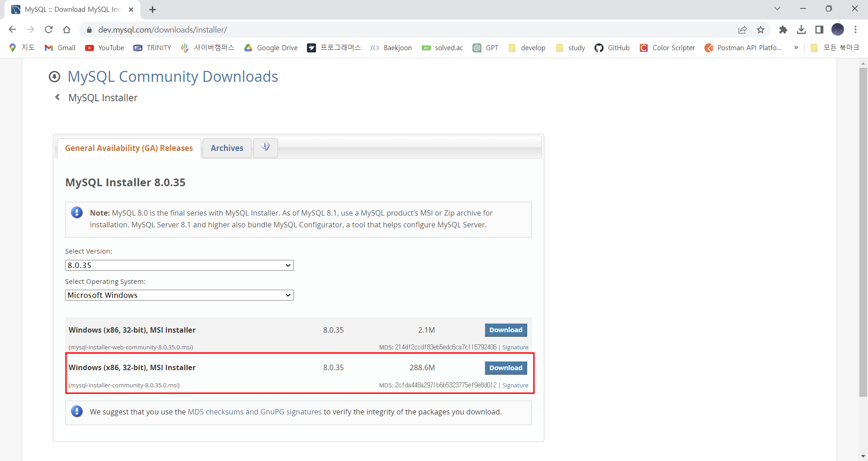868x461 pixels.
Task: Go back to previous page in browser
Action: click(x=13, y=29)
